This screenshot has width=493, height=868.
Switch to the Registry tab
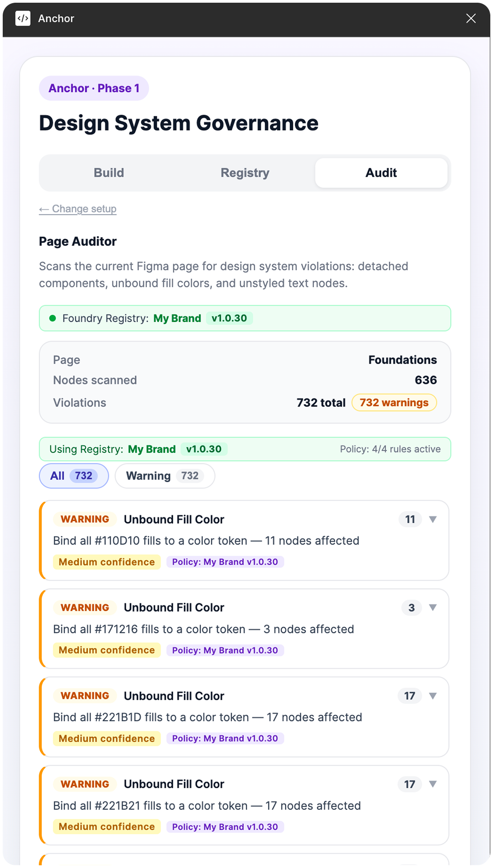(245, 173)
